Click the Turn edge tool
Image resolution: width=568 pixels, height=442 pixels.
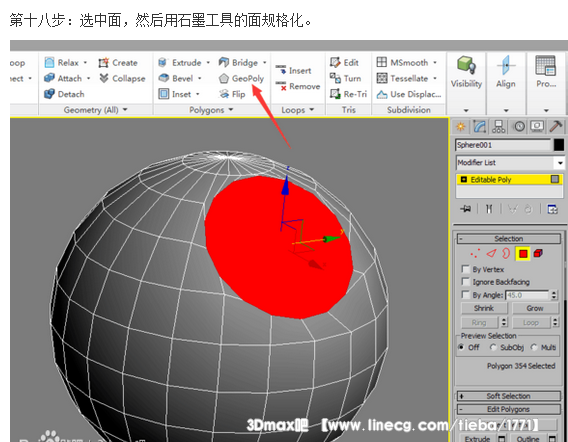[345, 78]
